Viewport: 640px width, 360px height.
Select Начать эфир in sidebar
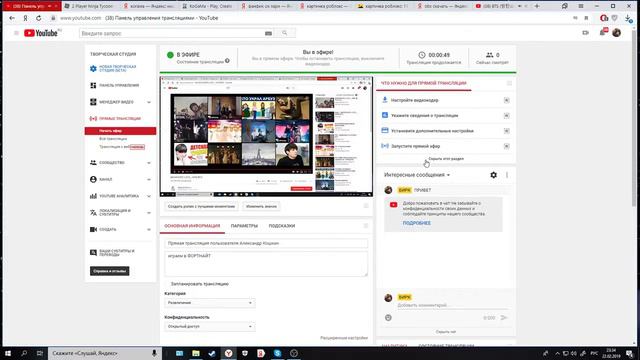click(x=120, y=131)
